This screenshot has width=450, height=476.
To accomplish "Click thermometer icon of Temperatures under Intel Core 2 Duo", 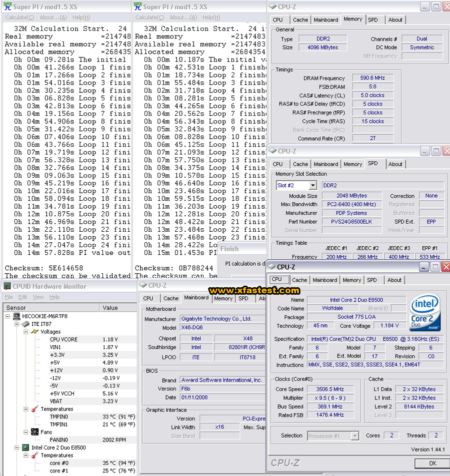I will pos(35,456).
